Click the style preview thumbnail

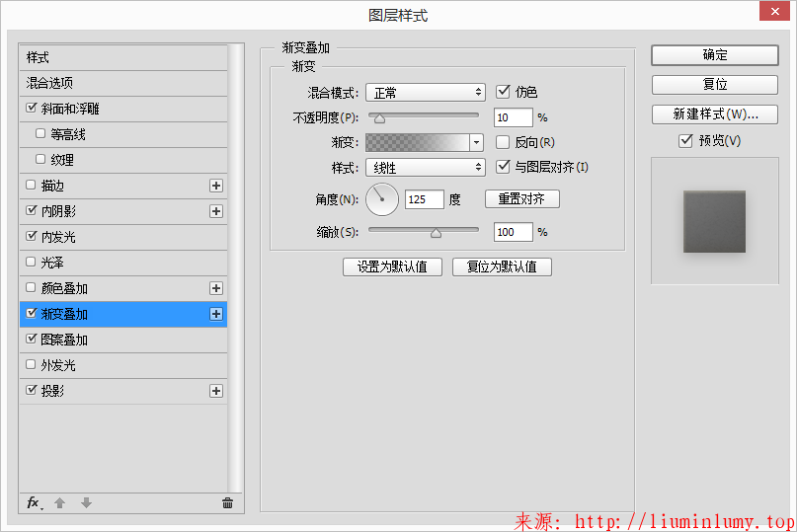[715, 221]
